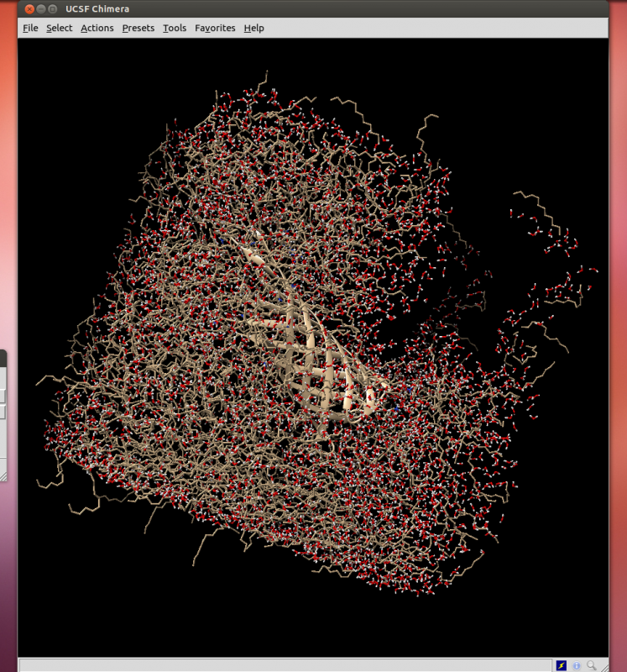627x672 pixels.
Task: Open the Select menu
Action: 59,28
